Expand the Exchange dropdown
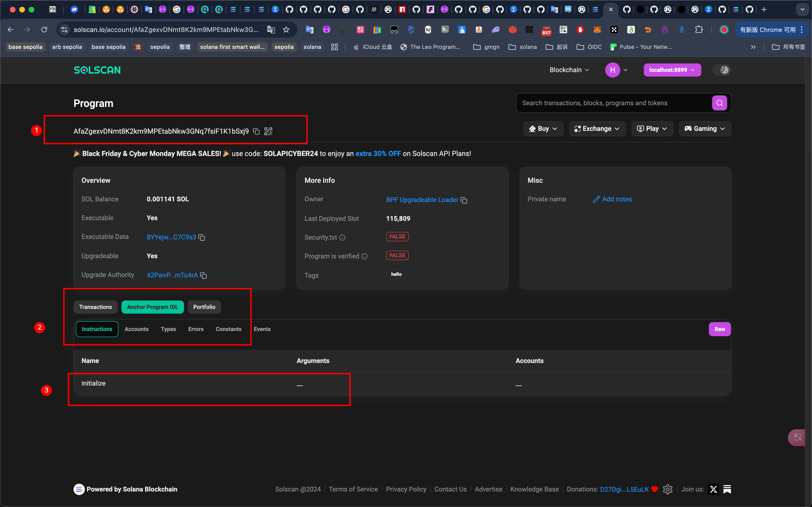 597,129
